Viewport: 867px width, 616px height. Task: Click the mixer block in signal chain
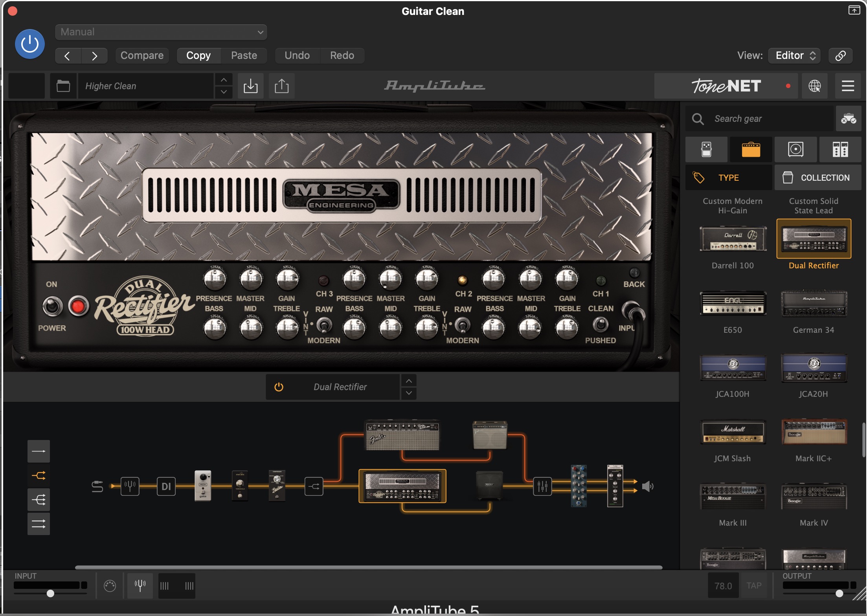point(542,486)
